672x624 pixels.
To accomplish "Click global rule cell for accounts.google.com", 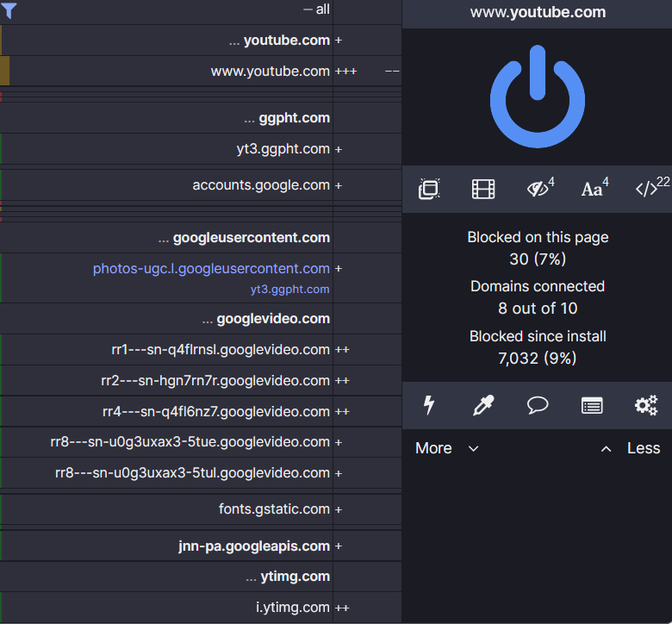I will pos(367,185).
